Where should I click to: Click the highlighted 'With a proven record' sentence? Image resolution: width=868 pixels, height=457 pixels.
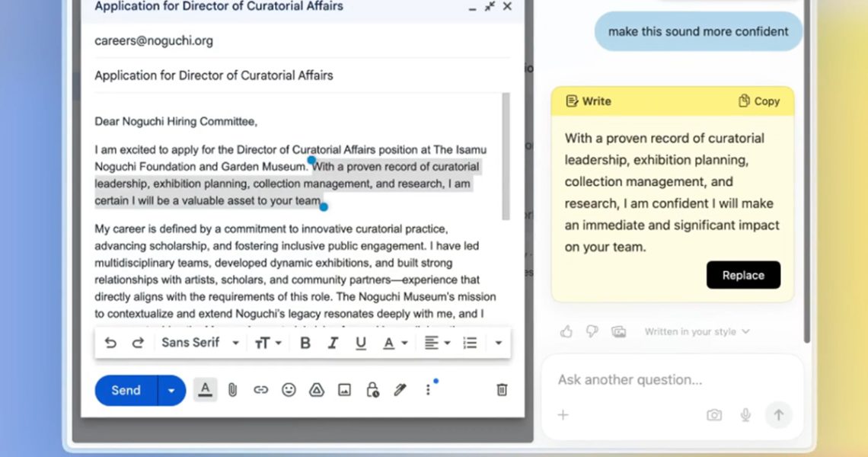point(287,184)
